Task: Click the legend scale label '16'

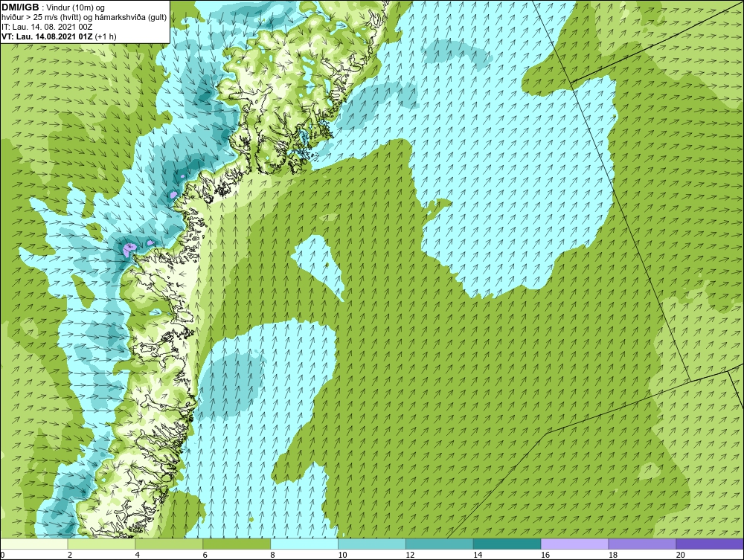Action: point(545,555)
